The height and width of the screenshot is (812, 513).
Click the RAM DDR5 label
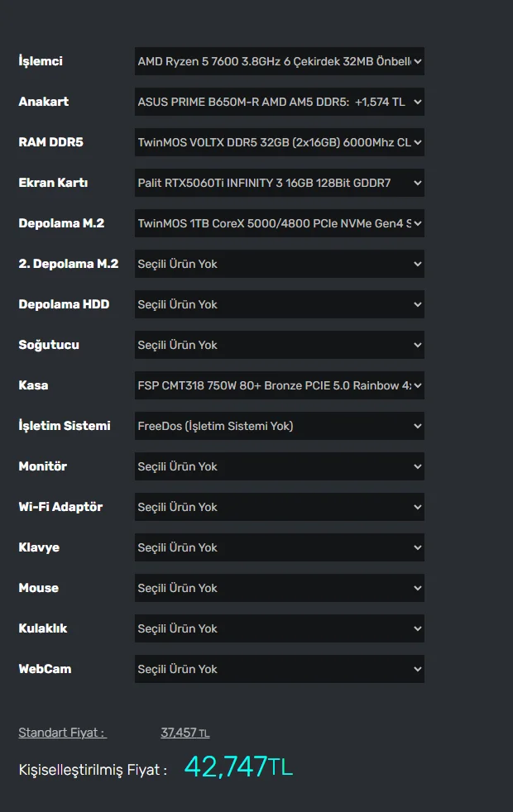[x=50, y=142]
